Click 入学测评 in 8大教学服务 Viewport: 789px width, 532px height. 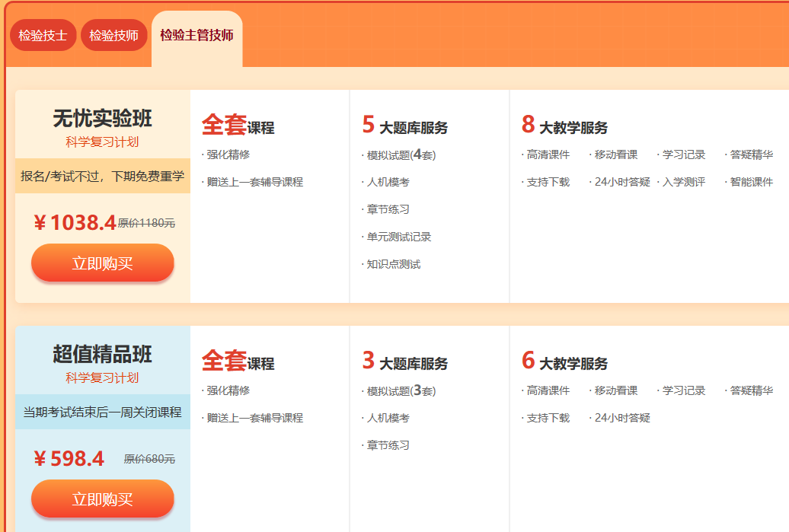683,182
